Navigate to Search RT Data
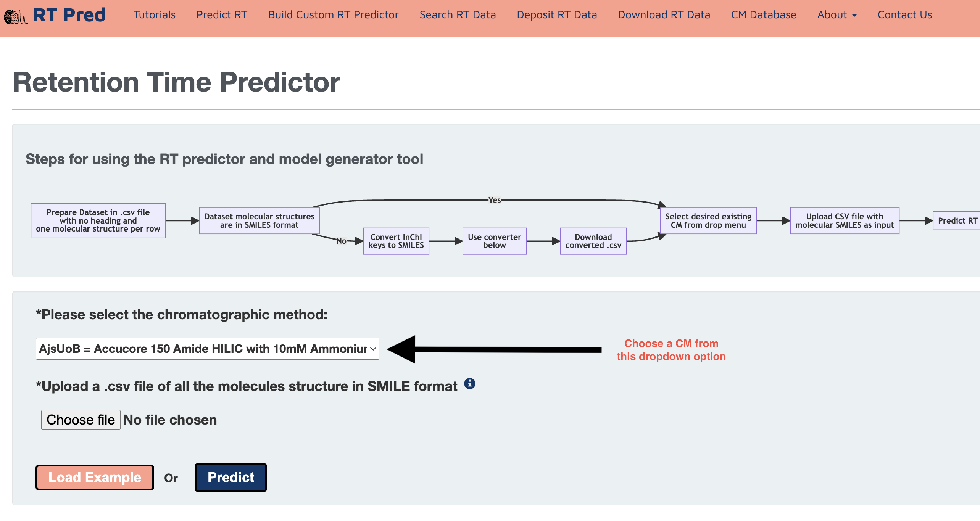This screenshot has height=521, width=980. [x=458, y=15]
